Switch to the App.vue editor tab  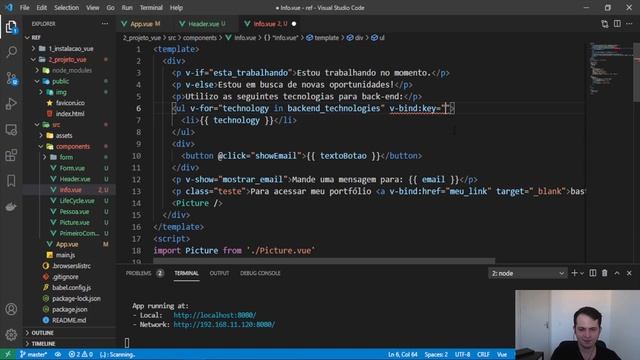click(141, 24)
